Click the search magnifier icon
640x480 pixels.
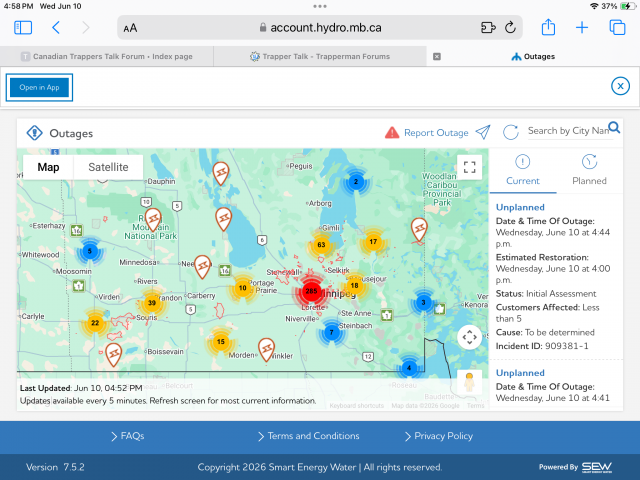pos(614,128)
